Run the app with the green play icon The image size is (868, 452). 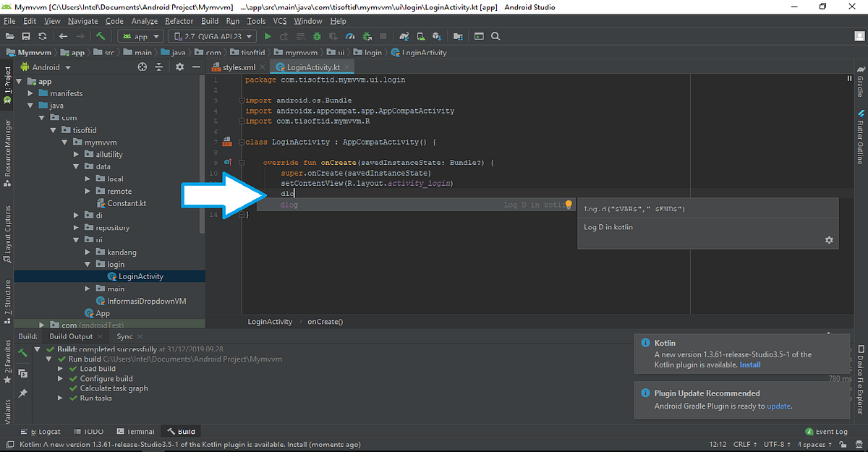(268, 35)
